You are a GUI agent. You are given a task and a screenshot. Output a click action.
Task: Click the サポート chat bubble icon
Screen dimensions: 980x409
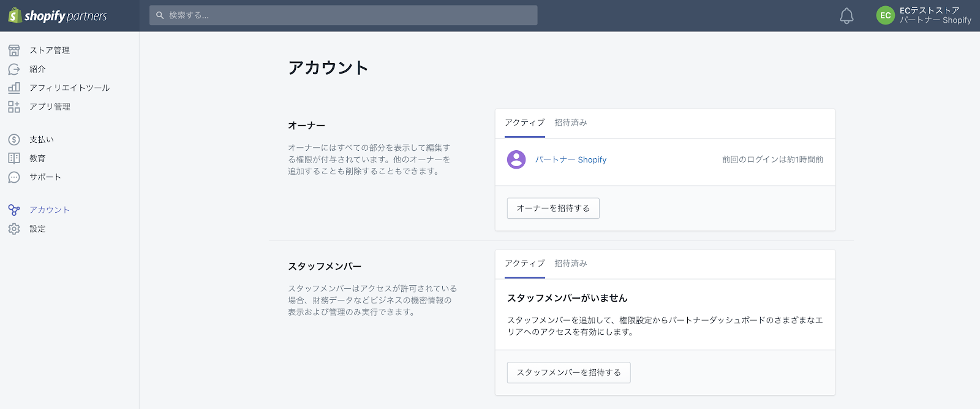pos(14,177)
